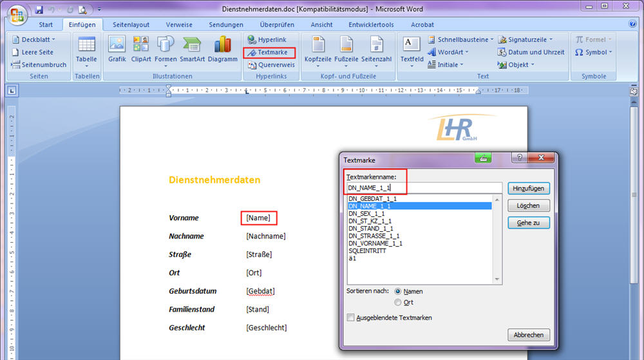The height and width of the screenshot is (360, 644).
Task: Switch to the Seitenlayout tab
Action: pyautogui.click(x=131, y=24)
